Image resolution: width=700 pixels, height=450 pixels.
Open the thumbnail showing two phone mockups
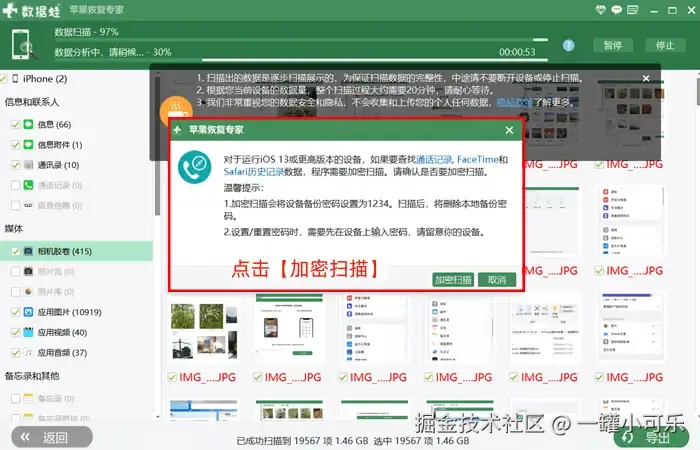[289, 329]
